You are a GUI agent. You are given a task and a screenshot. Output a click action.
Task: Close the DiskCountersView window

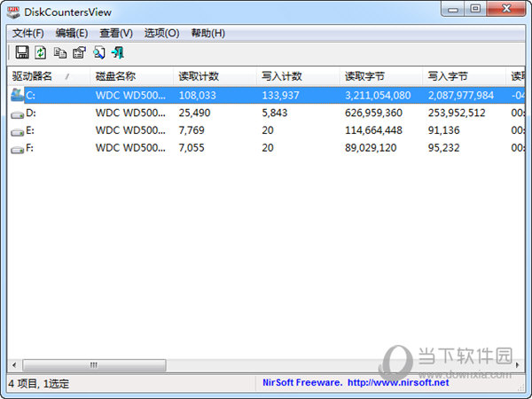pos(506,9)
